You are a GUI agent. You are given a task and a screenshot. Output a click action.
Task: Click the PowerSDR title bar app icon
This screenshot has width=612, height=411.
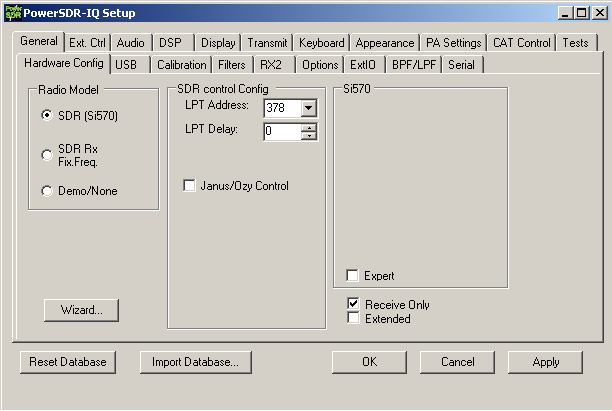coord(13,13)
